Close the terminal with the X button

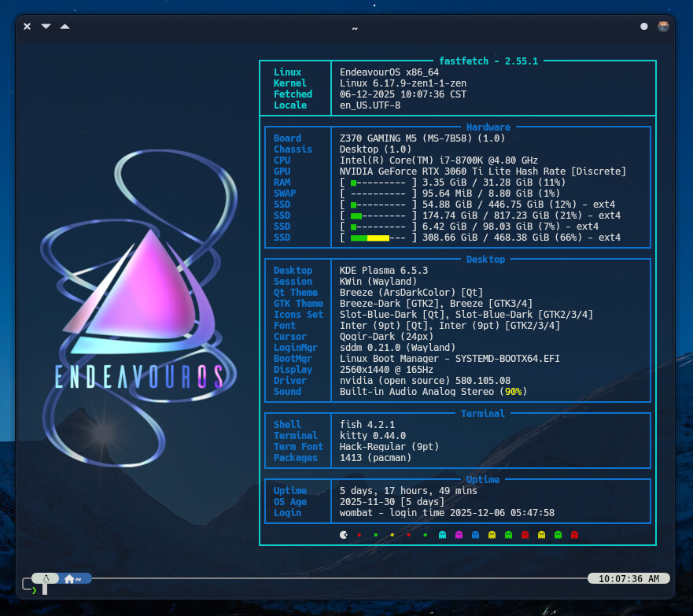click(27, 26)
